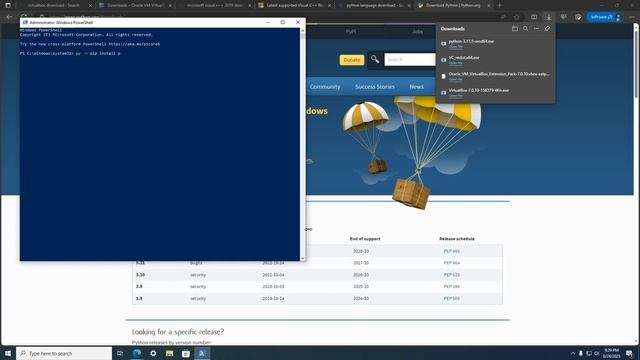
Task: Open the browser profile button
Action: pos(605,17)
